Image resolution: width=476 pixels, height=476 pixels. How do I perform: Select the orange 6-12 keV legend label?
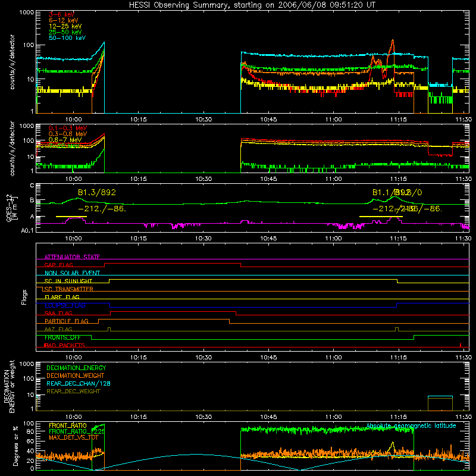(63, 20)
